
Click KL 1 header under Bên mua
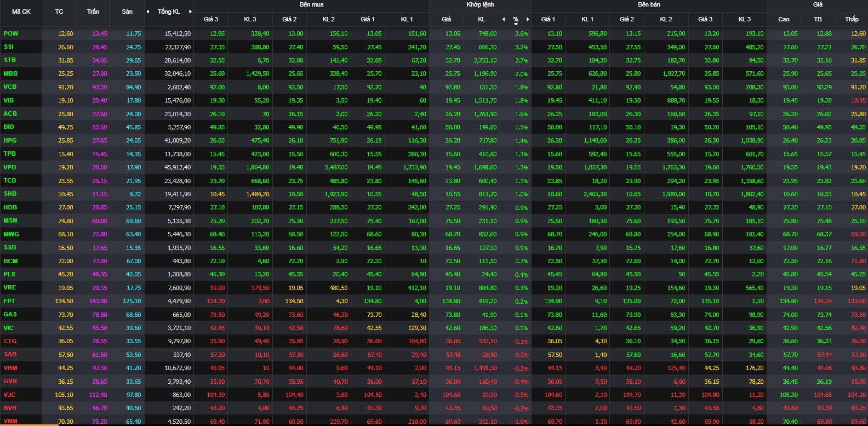[x=407, y=19]
